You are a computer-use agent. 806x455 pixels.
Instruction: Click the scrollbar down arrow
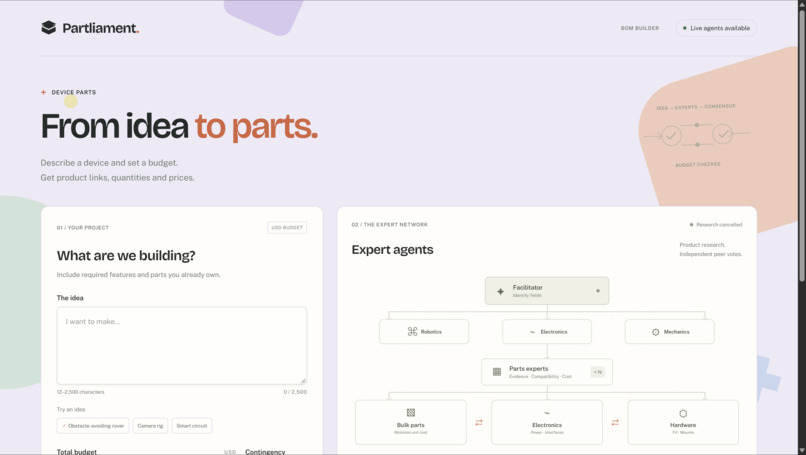(x=801, y=451)
